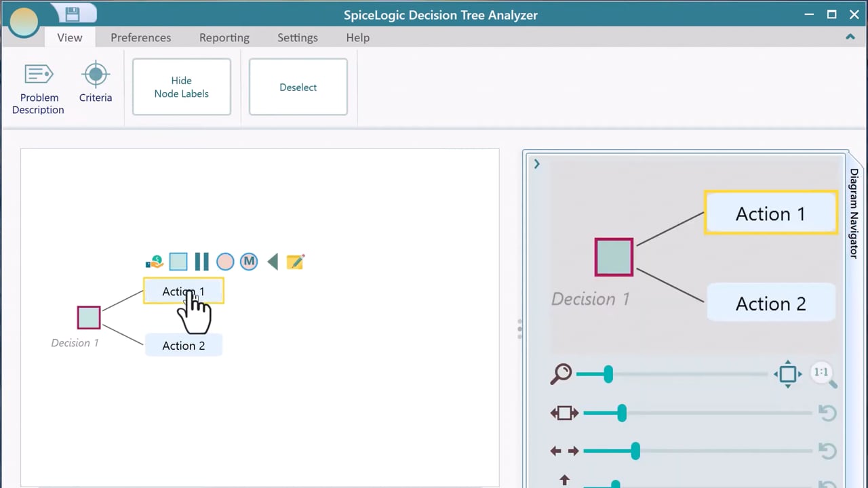Click the zoom magnifier icon beside the zoom slider
This screenshot has width=868, height=488.
click(x=561, y=373)
